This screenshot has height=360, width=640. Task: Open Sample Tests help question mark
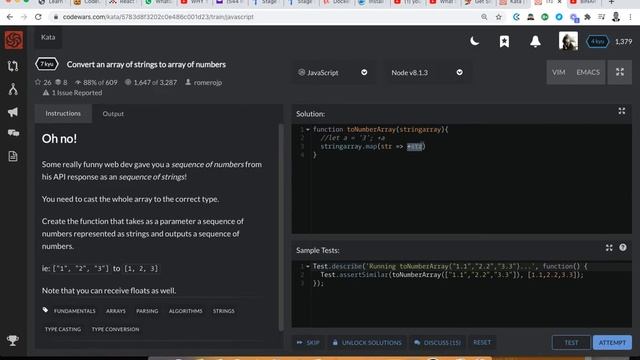point(623,247)
